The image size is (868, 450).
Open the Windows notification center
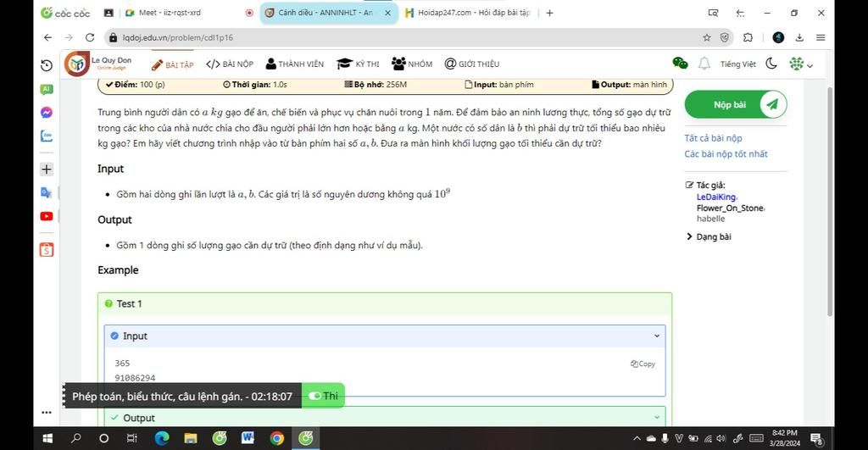click(x=817, y=440)
